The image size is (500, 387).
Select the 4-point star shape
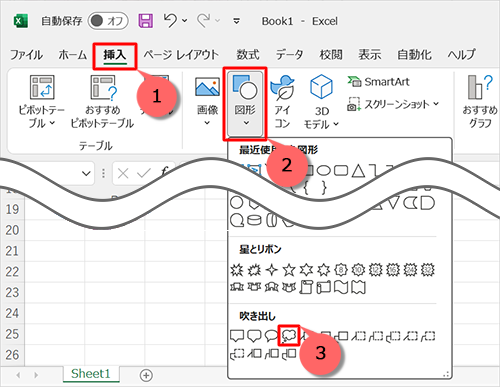272,270
